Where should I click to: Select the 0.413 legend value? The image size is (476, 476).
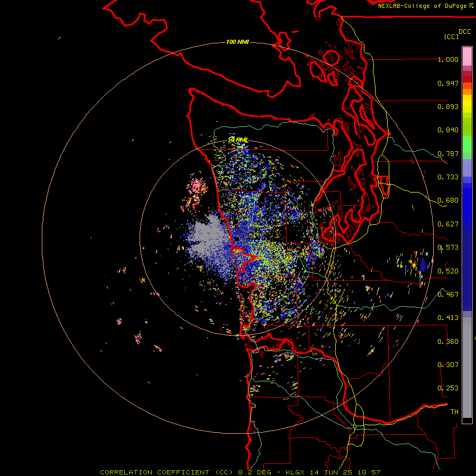coord(448,318)
